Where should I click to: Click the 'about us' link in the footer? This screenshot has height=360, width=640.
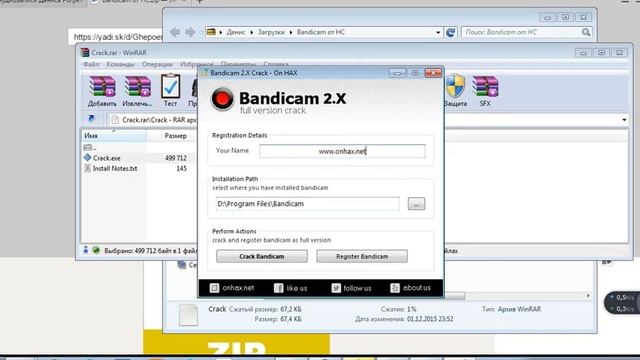point(411,288)
